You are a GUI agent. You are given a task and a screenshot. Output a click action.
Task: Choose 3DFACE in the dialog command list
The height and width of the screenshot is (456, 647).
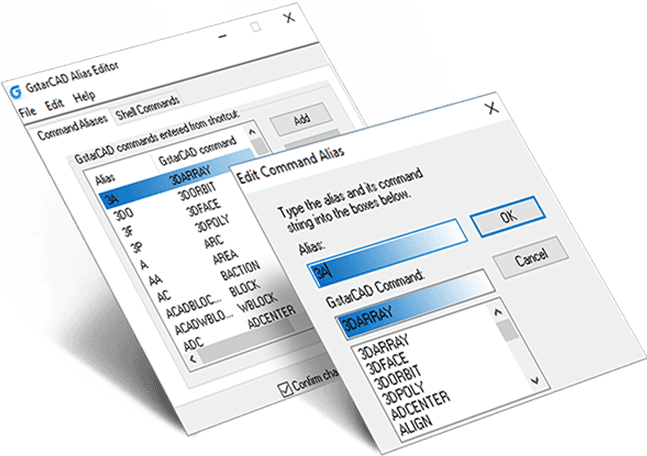tap(387, 362)
